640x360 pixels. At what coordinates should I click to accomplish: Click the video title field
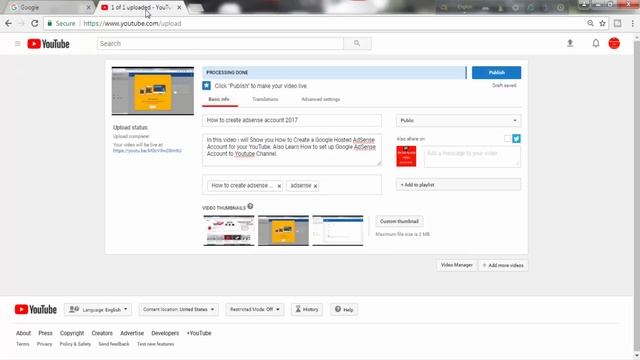click(292, 120)
